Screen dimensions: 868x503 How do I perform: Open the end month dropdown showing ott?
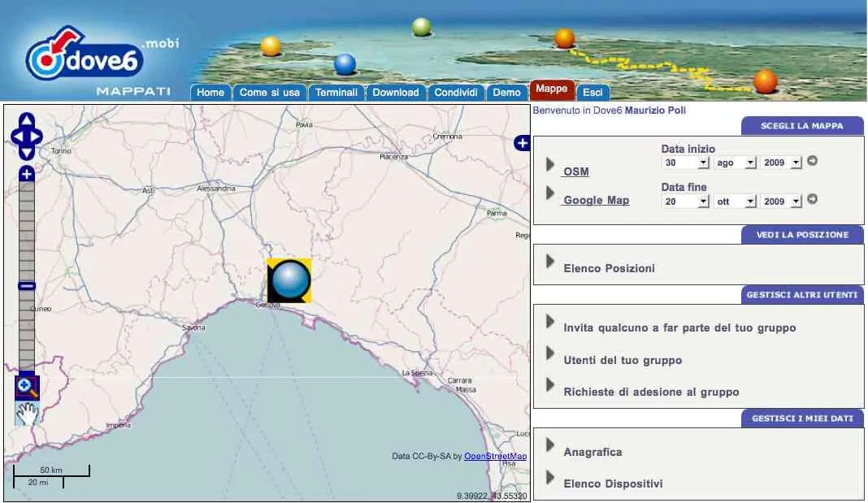click(x=735, y=202)
